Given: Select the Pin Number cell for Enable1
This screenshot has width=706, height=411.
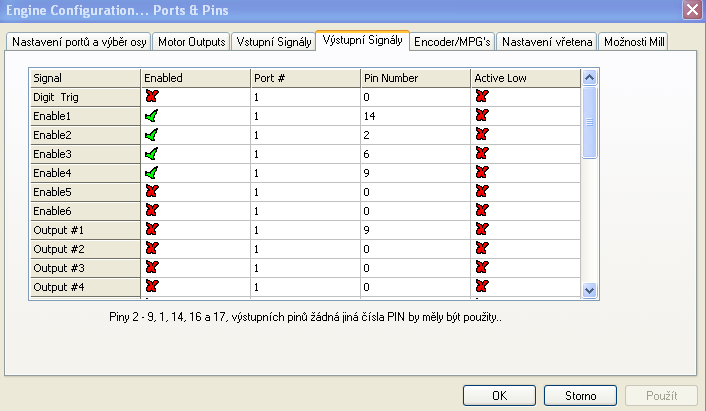Looking at the screenshot, I should (x=415, y=116).
